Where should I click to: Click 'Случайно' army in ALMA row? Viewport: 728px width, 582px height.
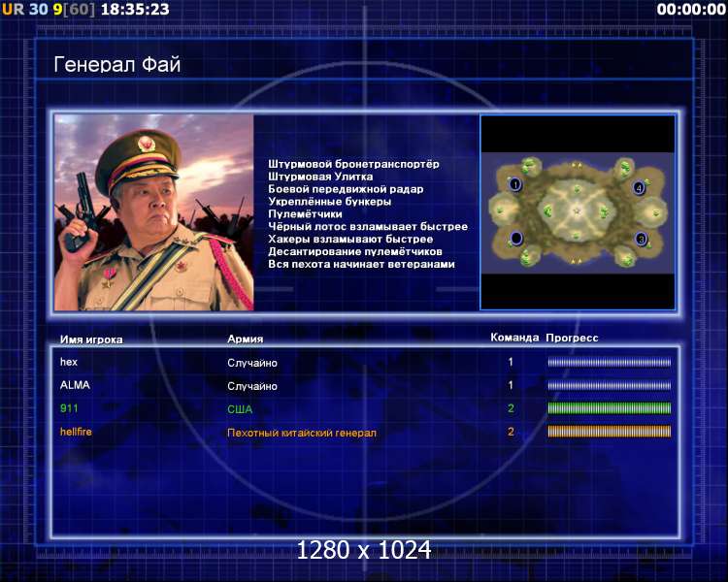pyautogui.click(x=252, y=386)
